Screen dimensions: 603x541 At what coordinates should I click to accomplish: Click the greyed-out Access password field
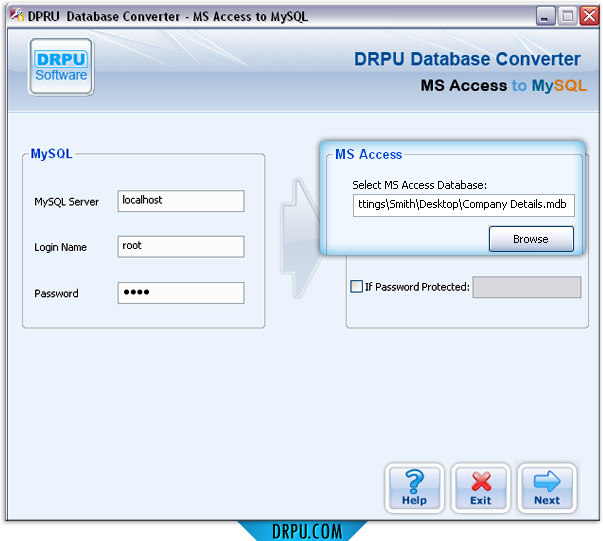526,288
